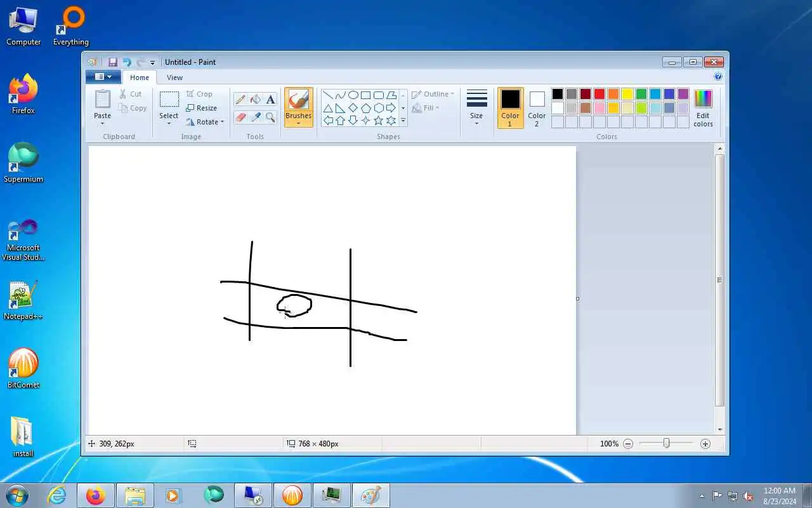Select the Color picker eyedropper tool
Viewport: 812px width, 508px height.
point(256,117)
